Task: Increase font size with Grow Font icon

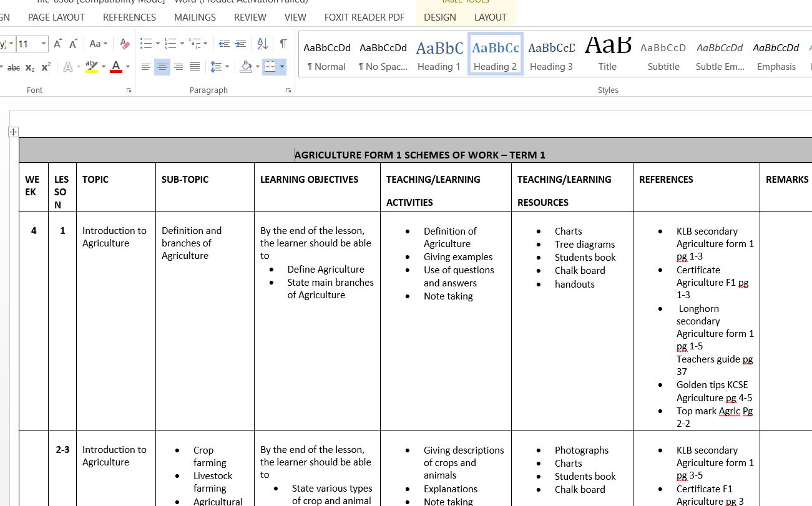Action: [x=57, y=44]
